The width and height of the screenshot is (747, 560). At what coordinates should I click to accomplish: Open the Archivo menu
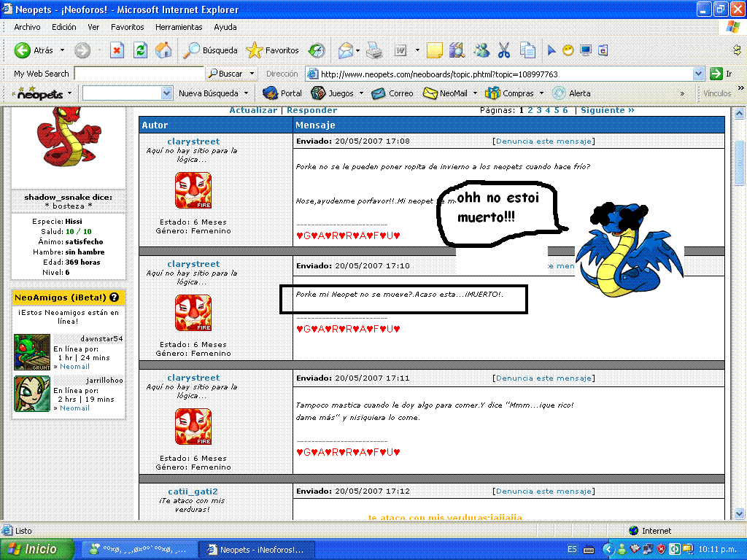click(27, 27)
